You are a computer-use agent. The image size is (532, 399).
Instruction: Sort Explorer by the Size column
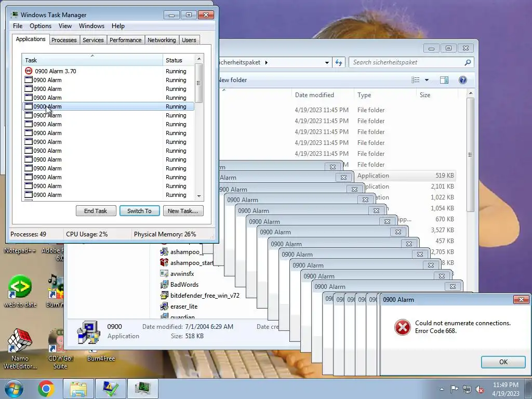click(x=437, y=95)
